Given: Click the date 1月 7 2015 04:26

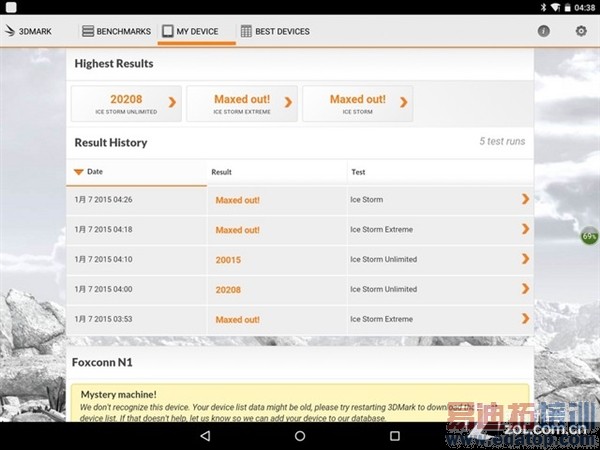Looking at the screenshot, I should click(103, 200).
